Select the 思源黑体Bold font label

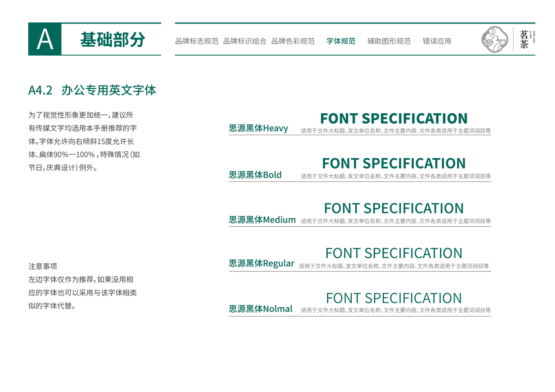(x=255, y=175)
